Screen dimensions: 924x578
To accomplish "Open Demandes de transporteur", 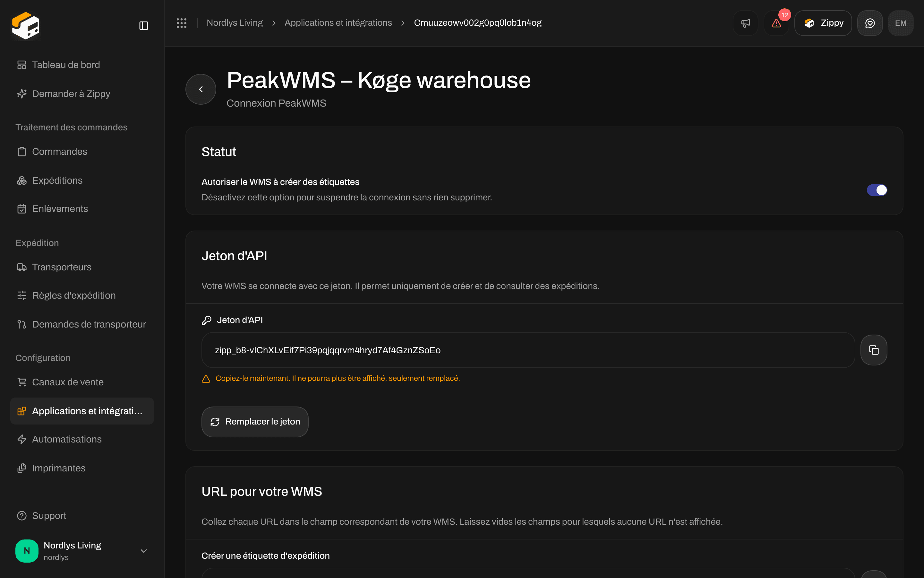I will [x=82, y=324].
